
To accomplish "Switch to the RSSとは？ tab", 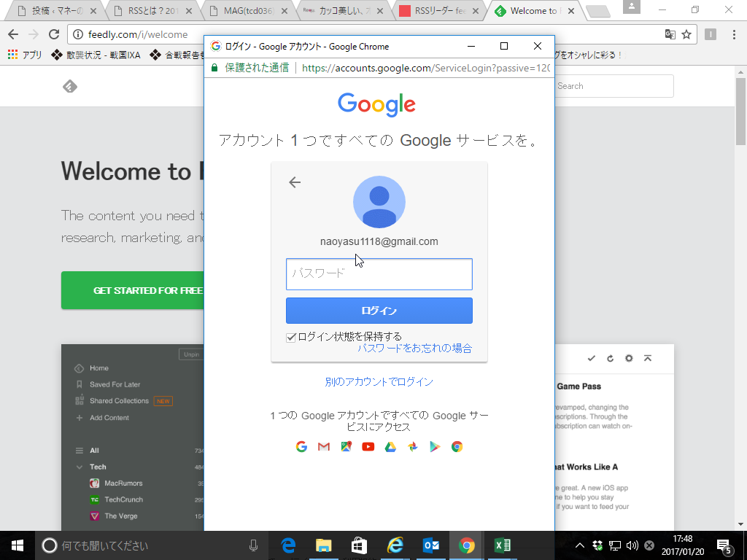I will click(x=153, y=11).
